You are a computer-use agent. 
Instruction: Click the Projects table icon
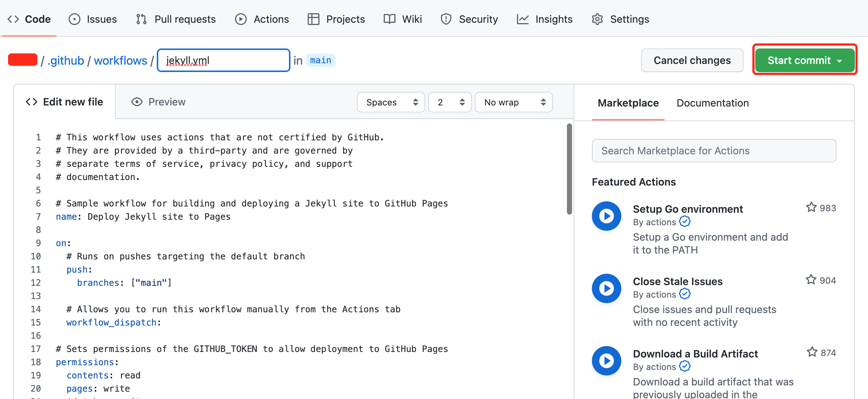point(313,19)
